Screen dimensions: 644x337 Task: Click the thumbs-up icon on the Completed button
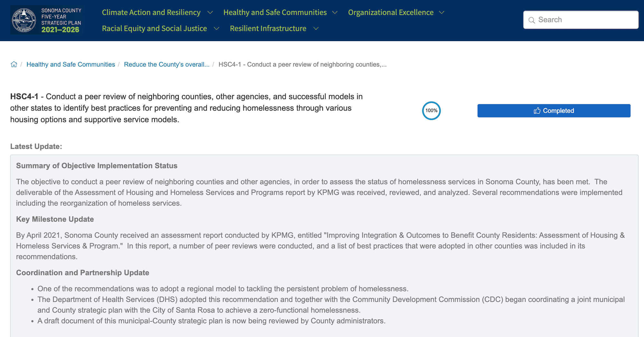point(537,111)
